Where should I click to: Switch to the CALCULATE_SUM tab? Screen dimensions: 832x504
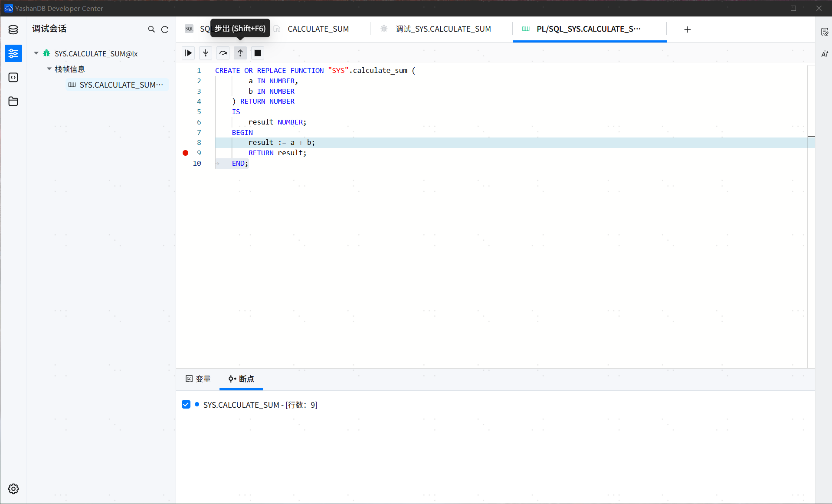click(x=318, y=29)
